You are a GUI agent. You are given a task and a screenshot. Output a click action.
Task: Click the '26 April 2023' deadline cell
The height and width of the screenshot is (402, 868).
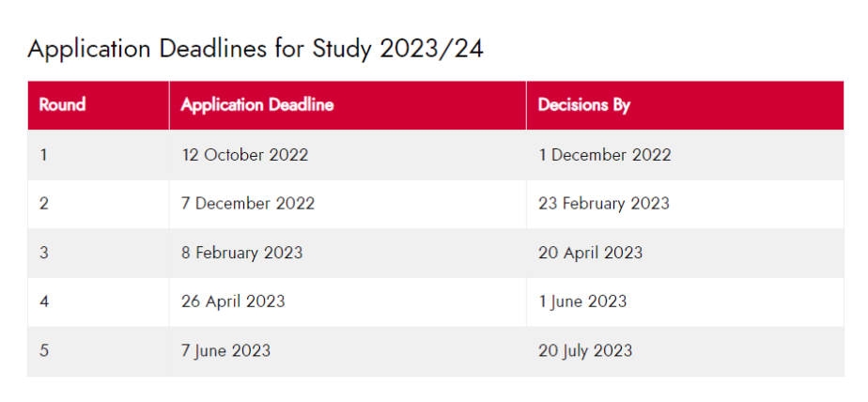(233, 301)
